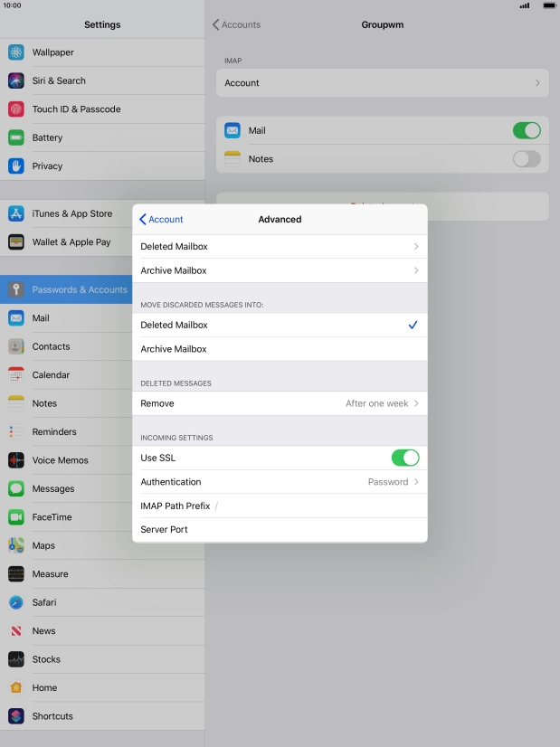Tap the Siri & Search icon

pos(16,80)
